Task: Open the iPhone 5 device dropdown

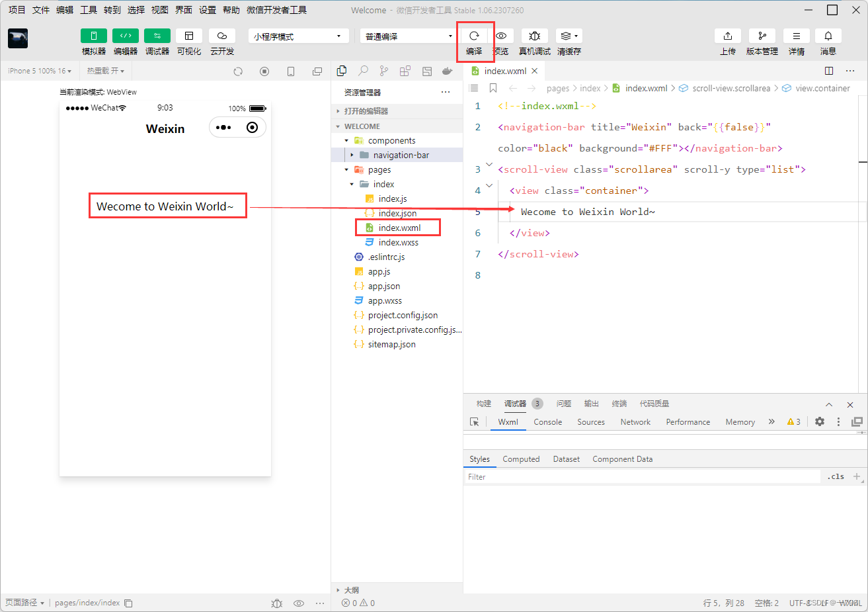Action: 40,71
